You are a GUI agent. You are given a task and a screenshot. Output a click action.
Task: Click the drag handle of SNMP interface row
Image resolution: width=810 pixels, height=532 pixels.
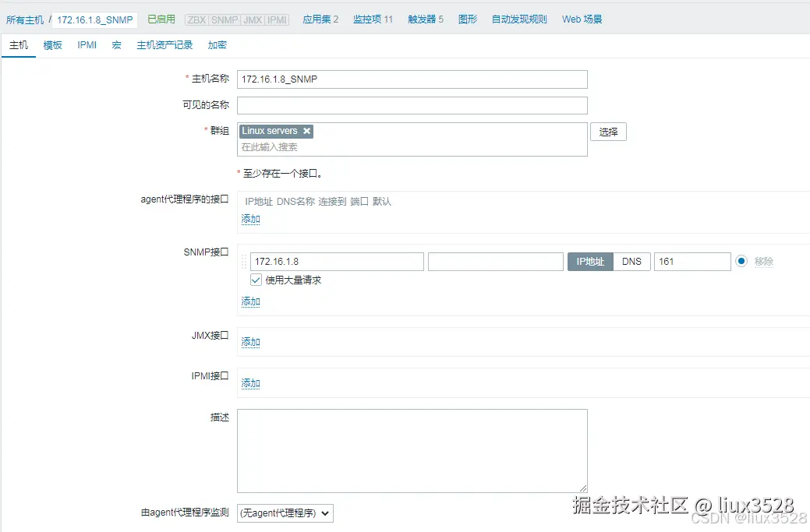[x=244, y=262]
